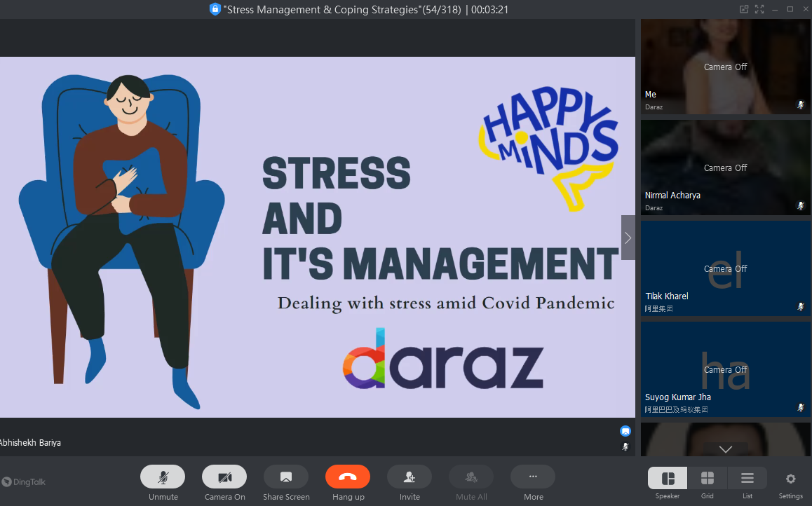The height and width of the screenshot is (506, 812).
Task: Click the Nirmal Acharya name label
Action: (672, 195)
